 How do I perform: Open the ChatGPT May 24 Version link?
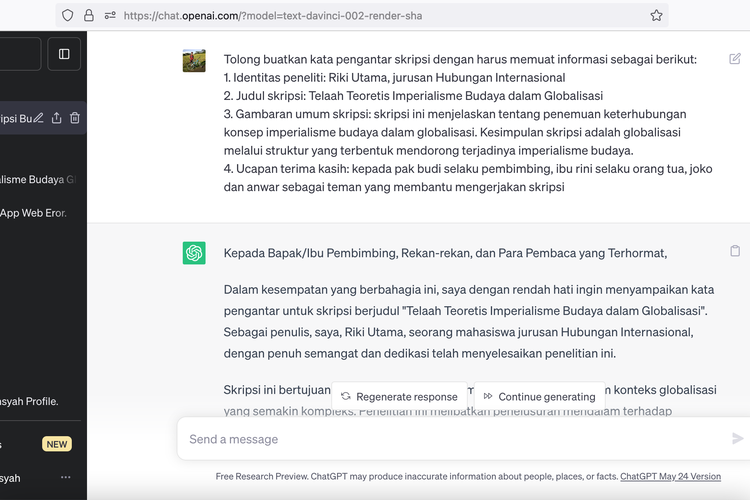(x=670, y=477)
